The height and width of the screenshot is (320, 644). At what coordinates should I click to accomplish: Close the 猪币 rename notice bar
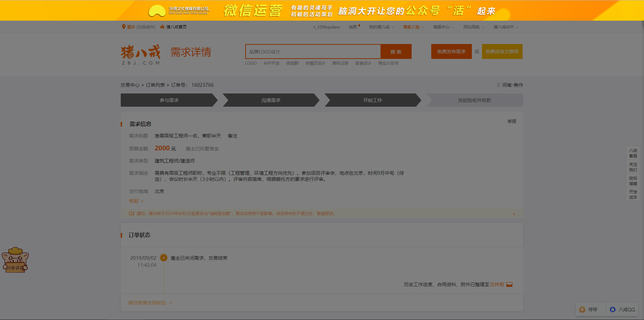(514, 214)
